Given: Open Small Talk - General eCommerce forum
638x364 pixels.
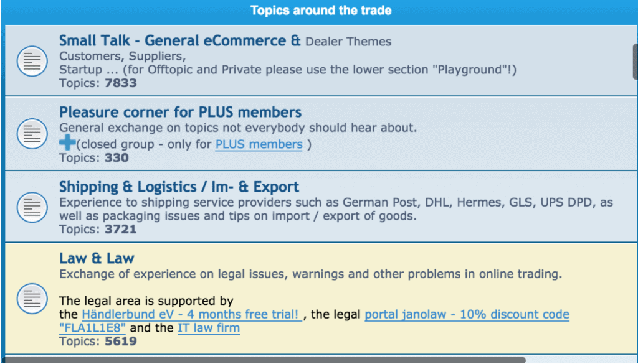Looking at the screenshot, I should [180, 41].
